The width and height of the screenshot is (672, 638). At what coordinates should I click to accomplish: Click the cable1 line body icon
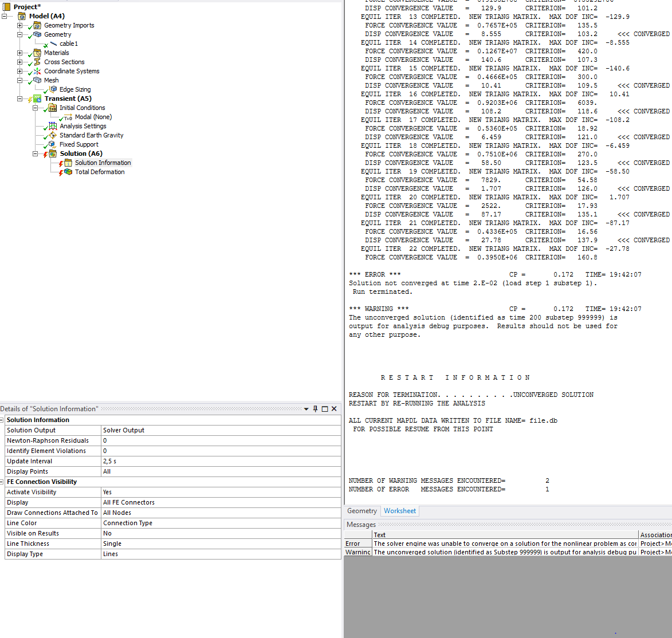point(54,44)
